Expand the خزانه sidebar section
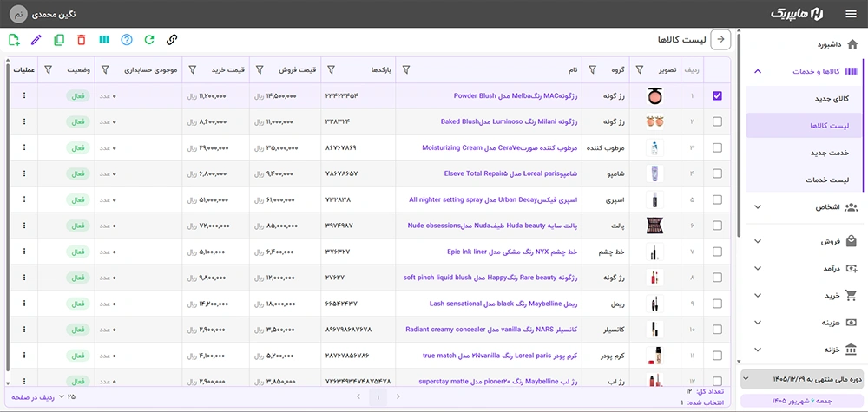 coord(758,350)
